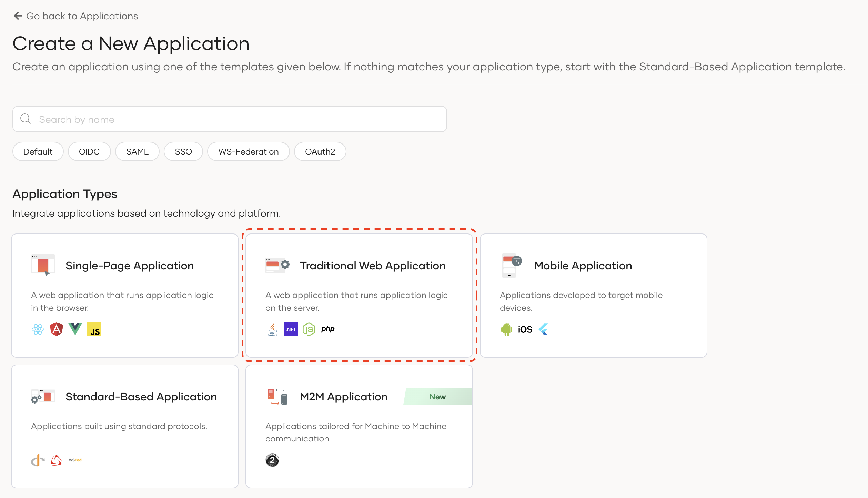Click the Android icon under Mobile Application
This screenshot has width=868, height=498.
tap(507, 329)
